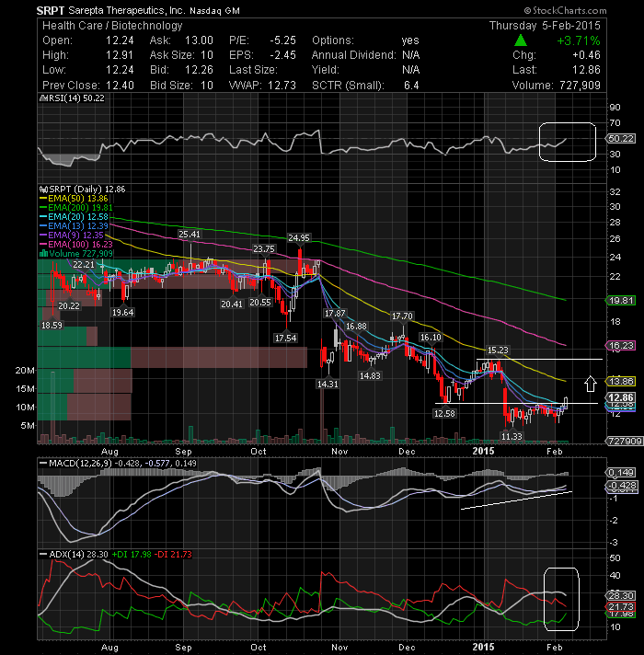Screen dimensions: 644x655
Task: Click the ADX(14) 28.30 indicator label
Action: tap(75, 555)
